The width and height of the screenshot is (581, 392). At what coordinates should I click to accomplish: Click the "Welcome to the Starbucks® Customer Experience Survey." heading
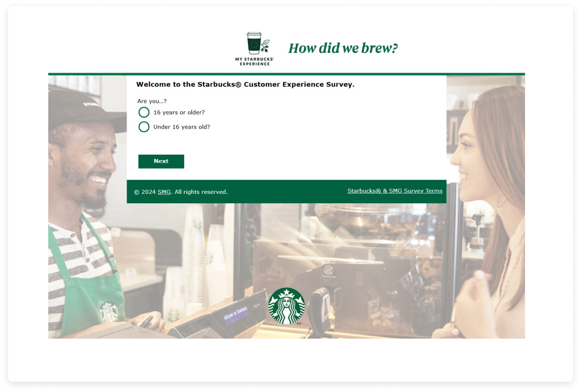[245, 85]
